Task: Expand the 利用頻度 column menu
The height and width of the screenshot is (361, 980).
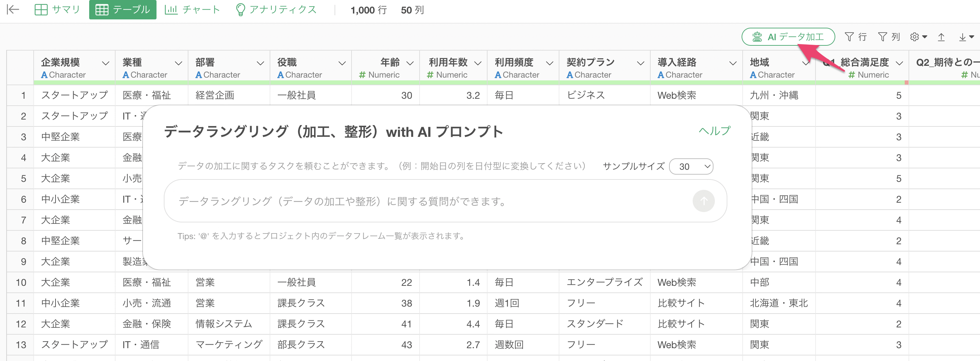Action: pos(549,63)
